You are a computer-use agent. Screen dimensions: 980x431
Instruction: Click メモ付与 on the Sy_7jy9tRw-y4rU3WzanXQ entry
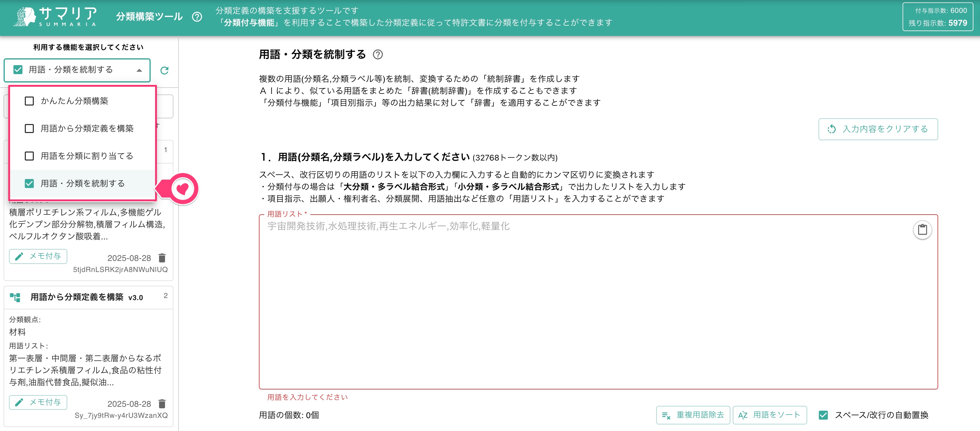tap(38, 402)
